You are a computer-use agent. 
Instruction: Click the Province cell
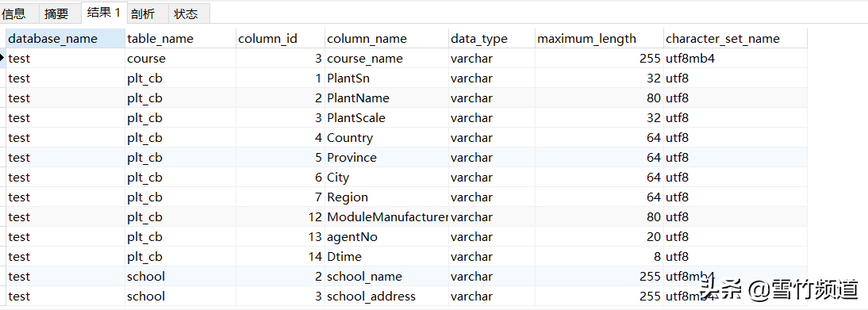(x=386, y=158)
